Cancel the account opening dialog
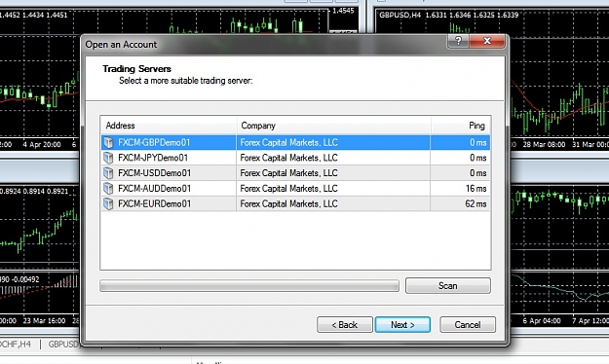 (x=468, y=325)
